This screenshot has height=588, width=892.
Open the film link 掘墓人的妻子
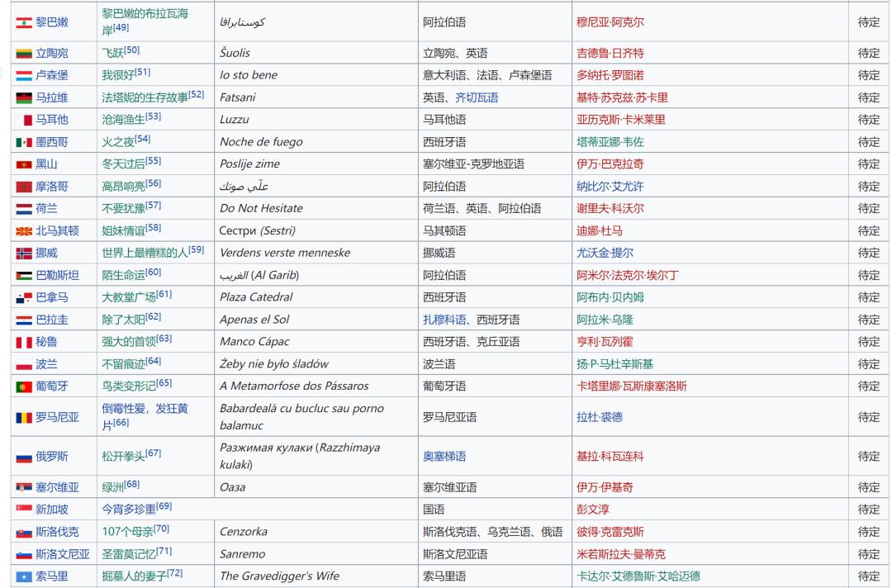click(x=135, y=576)
